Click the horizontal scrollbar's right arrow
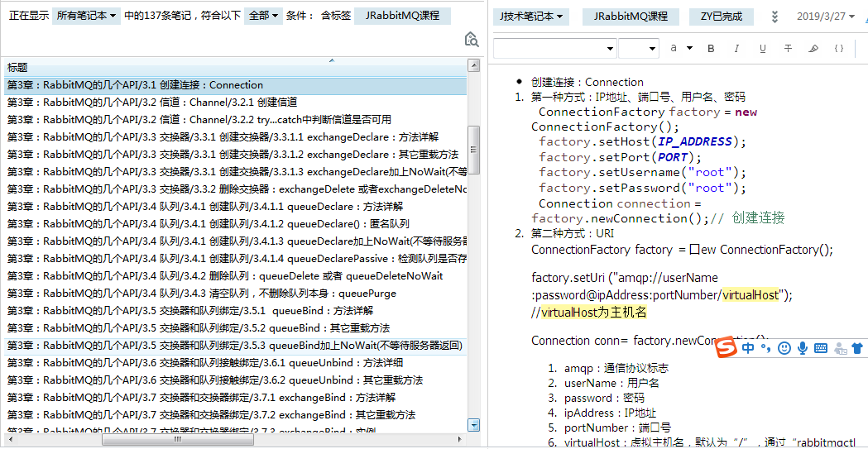This screenshot has height=449, width=868. pos(460,440)
